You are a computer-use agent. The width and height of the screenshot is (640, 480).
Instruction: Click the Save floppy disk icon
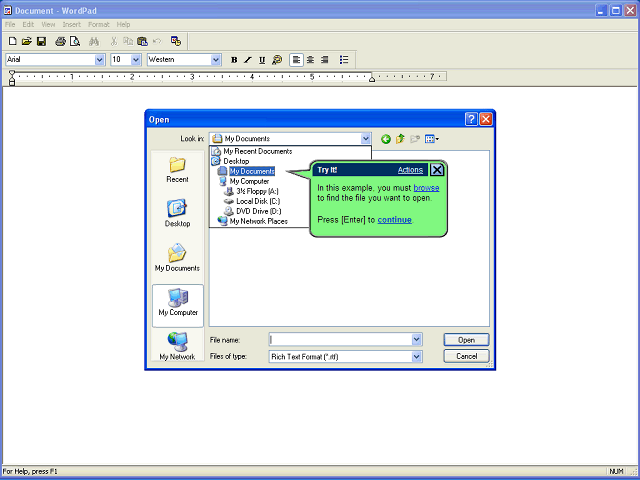(41, 41)
